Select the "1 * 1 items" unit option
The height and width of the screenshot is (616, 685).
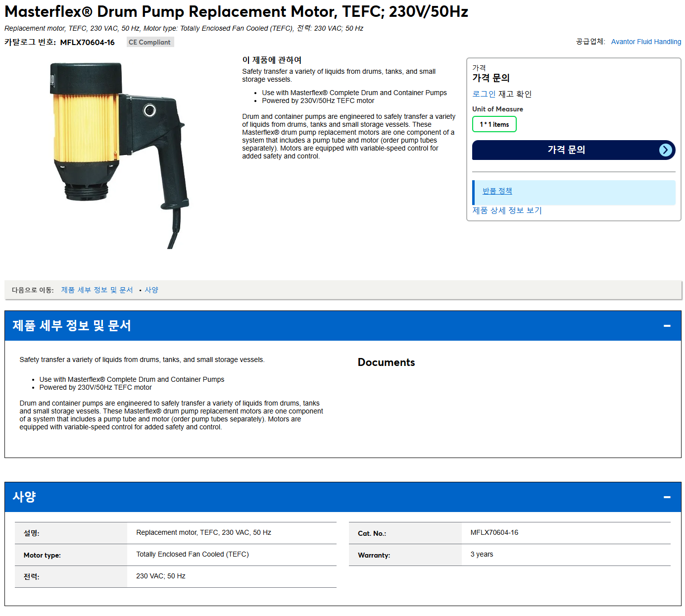494,124
